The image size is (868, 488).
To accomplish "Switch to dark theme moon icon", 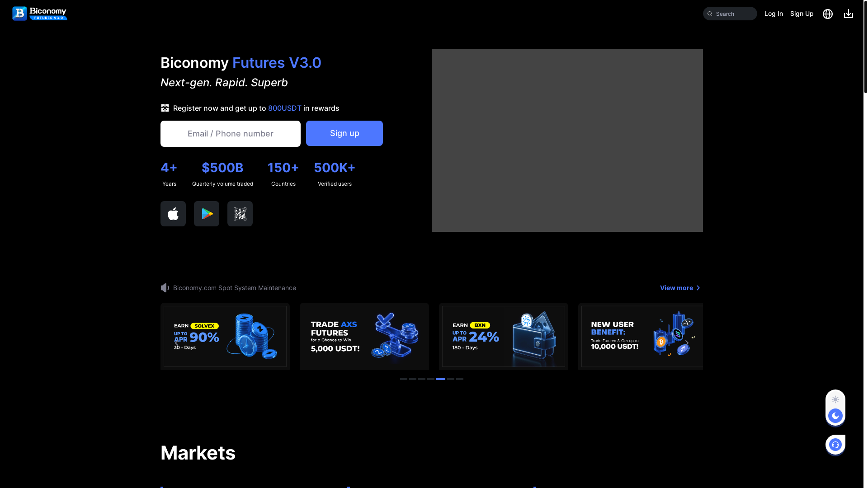I will coord(835,416).
